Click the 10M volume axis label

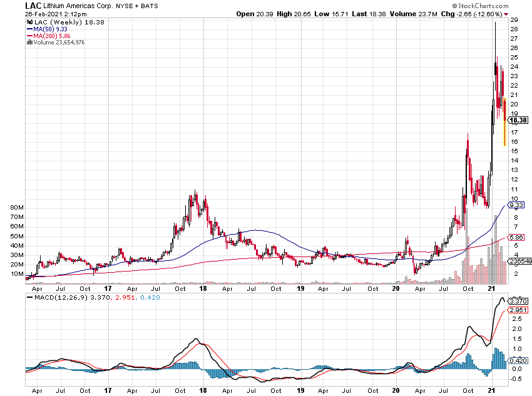click(17, 274)
